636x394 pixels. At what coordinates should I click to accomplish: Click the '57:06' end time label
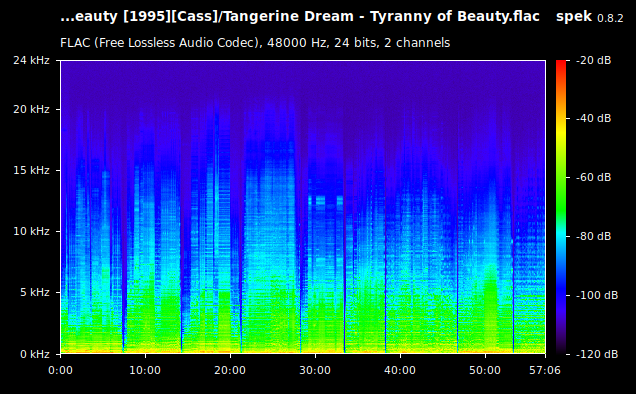(x=545, y=370)
